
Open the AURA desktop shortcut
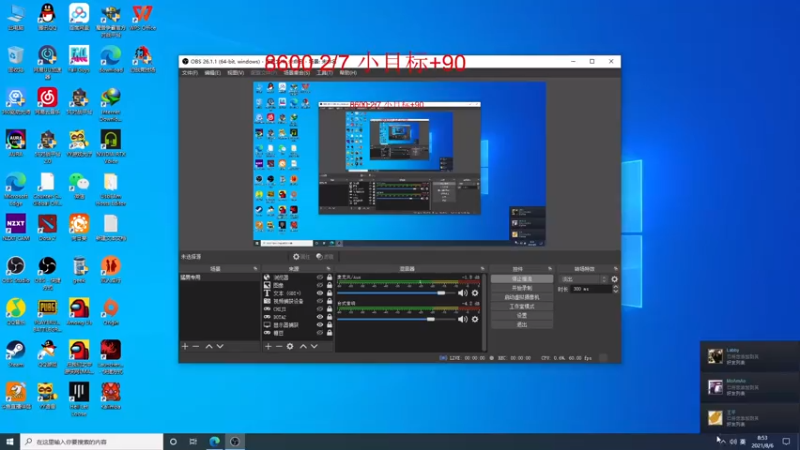[16, 143]
